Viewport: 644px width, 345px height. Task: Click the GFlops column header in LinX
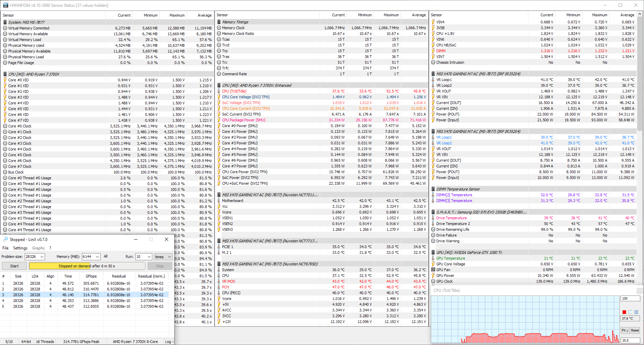(x=91, y=276)
